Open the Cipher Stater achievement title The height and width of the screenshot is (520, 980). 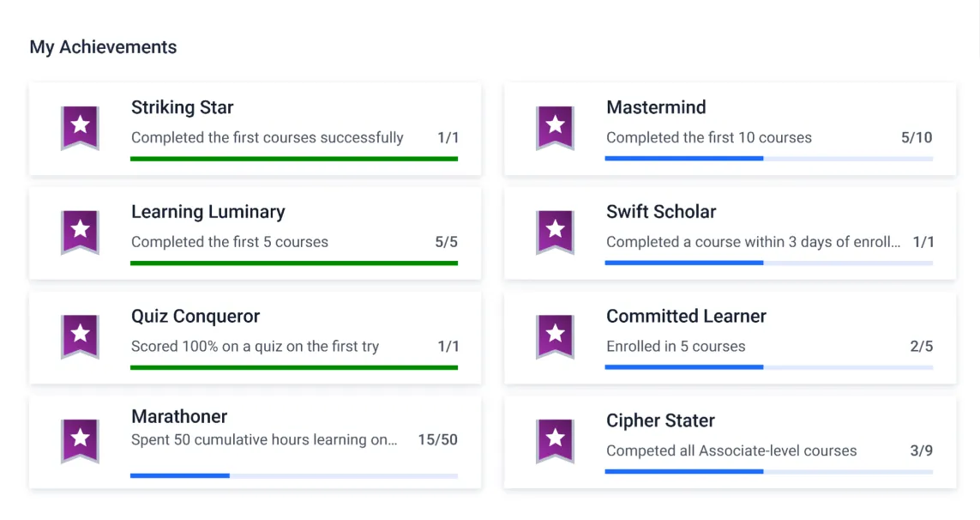(660, 420)
